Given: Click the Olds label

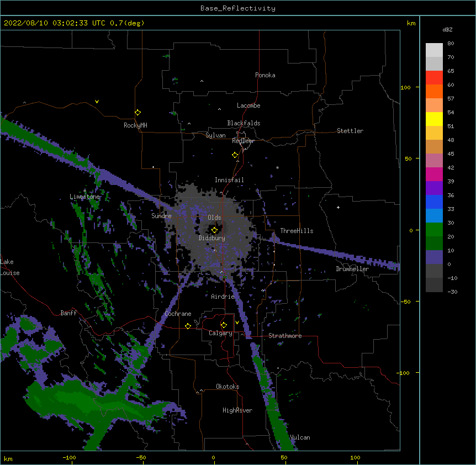Looking at the screenshot, I should 214,218.
